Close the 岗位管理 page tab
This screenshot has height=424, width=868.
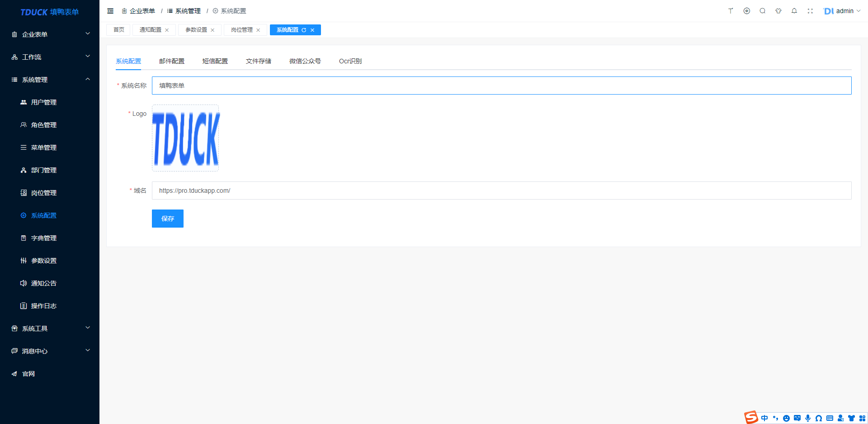(x=258, y=30)
